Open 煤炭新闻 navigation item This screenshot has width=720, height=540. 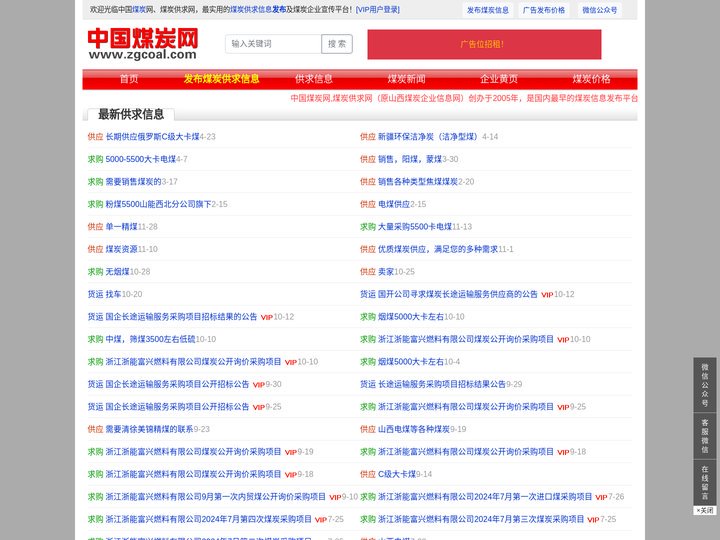coord(406,79)
